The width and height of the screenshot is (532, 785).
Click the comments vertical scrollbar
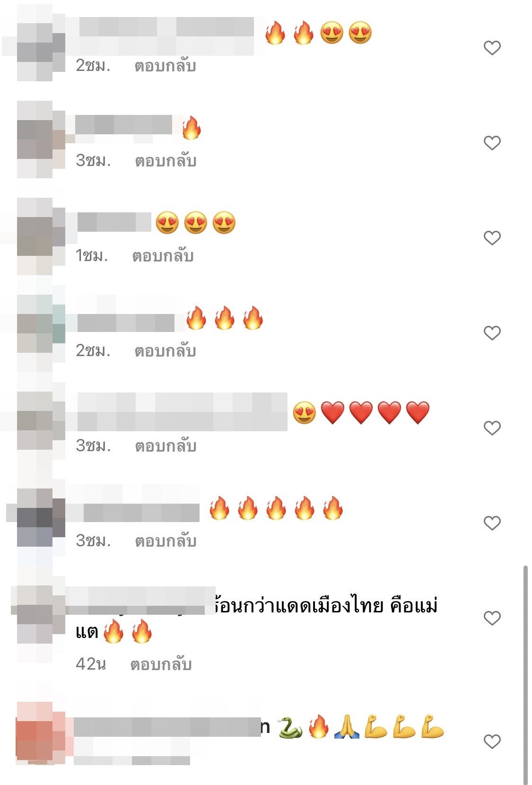(x=525, y=674)
